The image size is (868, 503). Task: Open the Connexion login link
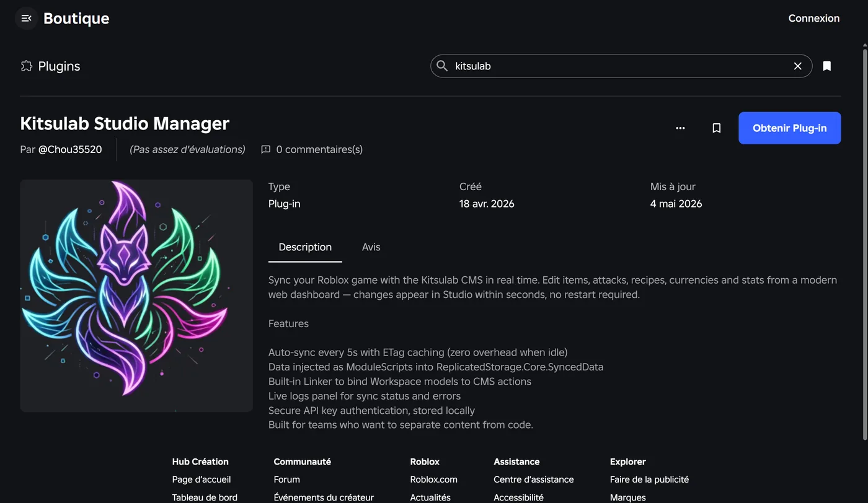pyautogui.click(x=813, y=19)
